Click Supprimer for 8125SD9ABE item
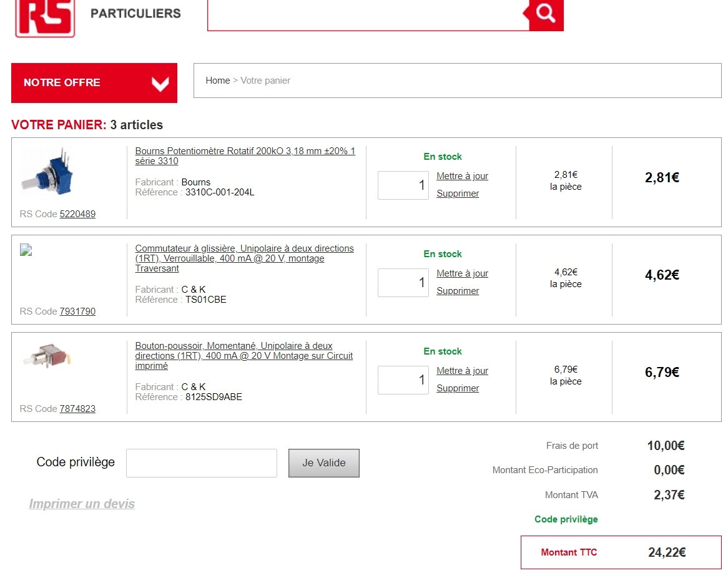Image resolution: width=728 pixels, height=578 pixels. click(x=457, y=389)
